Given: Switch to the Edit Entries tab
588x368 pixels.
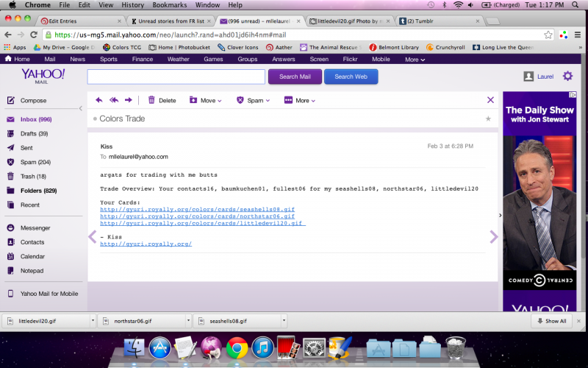Looking at the screenshot, I should pos(81,21).
